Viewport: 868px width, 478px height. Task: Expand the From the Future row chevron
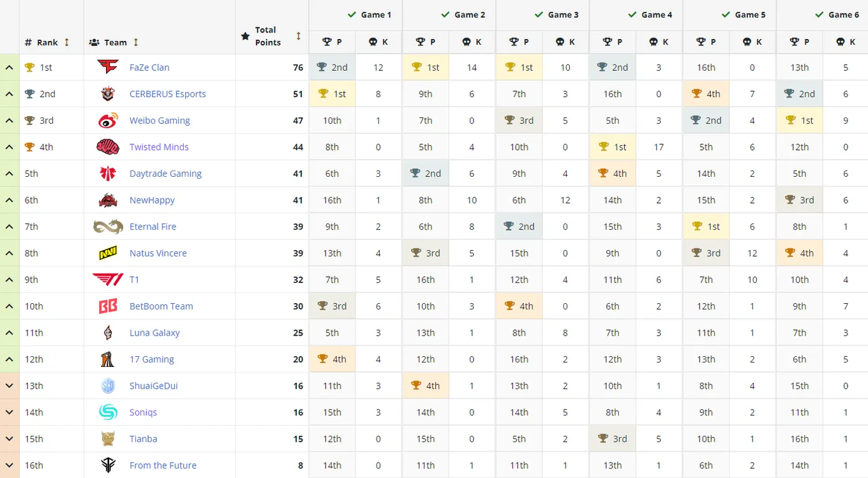coord(10,465)
